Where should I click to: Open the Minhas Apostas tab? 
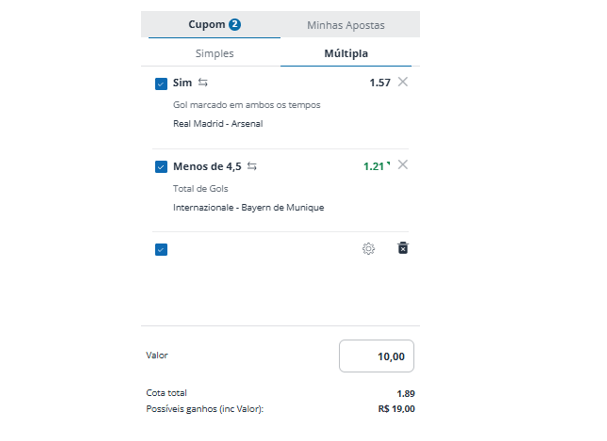(x=345, y=24)
